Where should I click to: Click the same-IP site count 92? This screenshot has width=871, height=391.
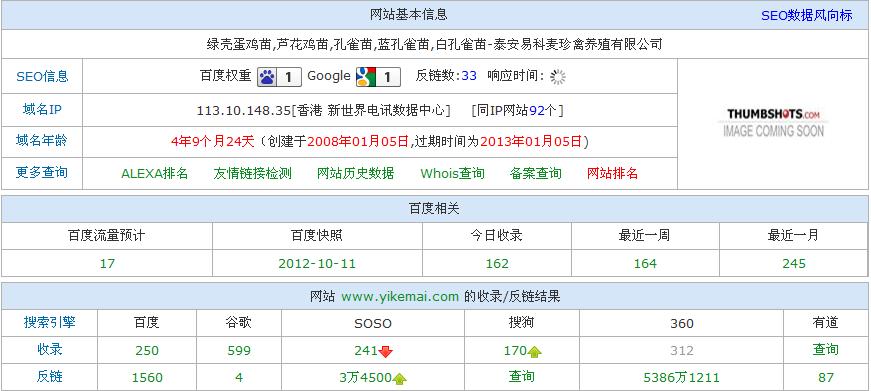pos(537,111)
